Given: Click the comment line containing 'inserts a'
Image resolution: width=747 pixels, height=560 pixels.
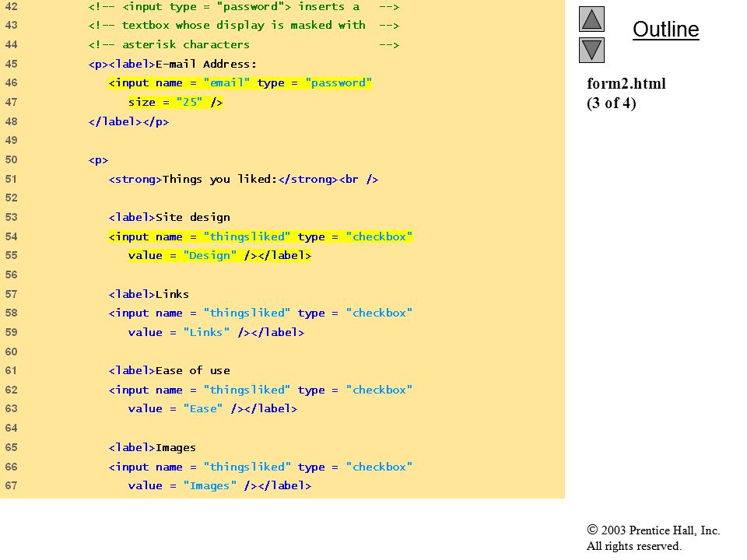Looking at the screenshot, I should (x=244, y=7).
